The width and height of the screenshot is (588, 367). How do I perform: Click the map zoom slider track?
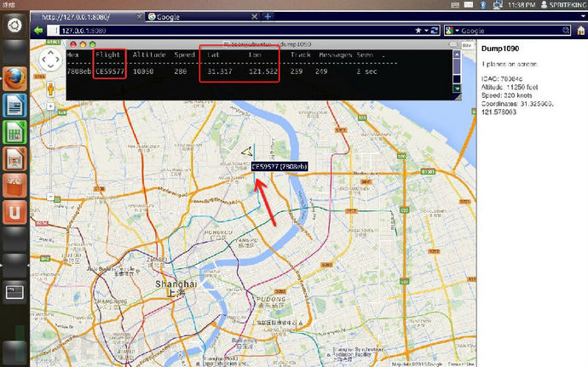coord(50,152)
